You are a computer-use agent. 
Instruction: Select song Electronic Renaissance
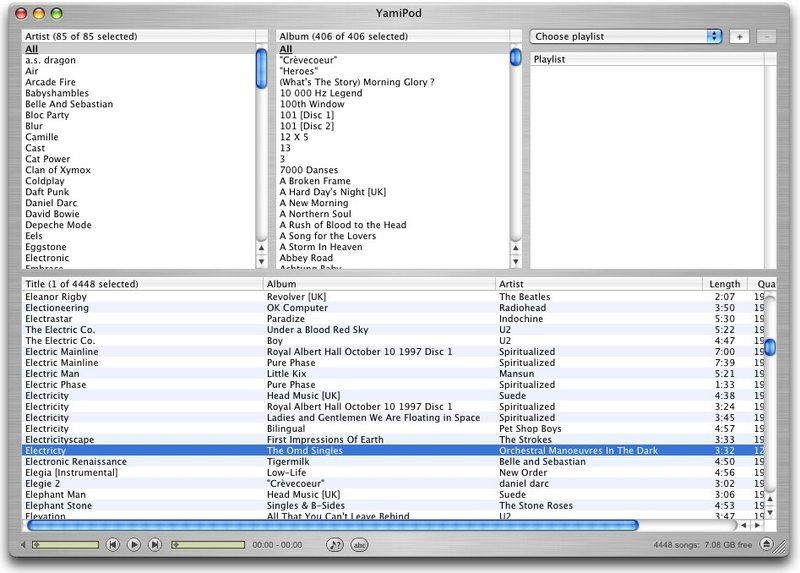pos(393,461)
